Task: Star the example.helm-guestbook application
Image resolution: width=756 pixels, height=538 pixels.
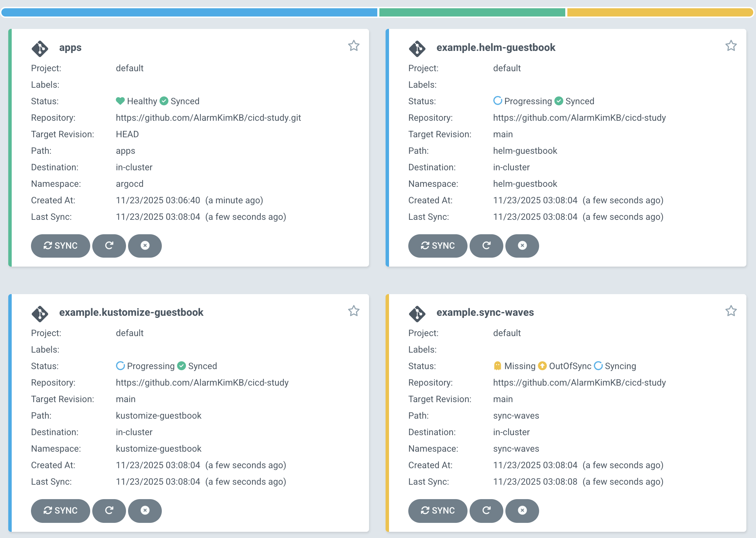Action: [731, 46]
